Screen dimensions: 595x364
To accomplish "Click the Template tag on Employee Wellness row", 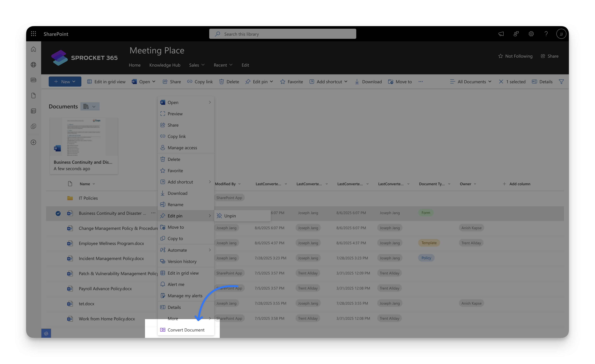I will [x=429, y=243].
